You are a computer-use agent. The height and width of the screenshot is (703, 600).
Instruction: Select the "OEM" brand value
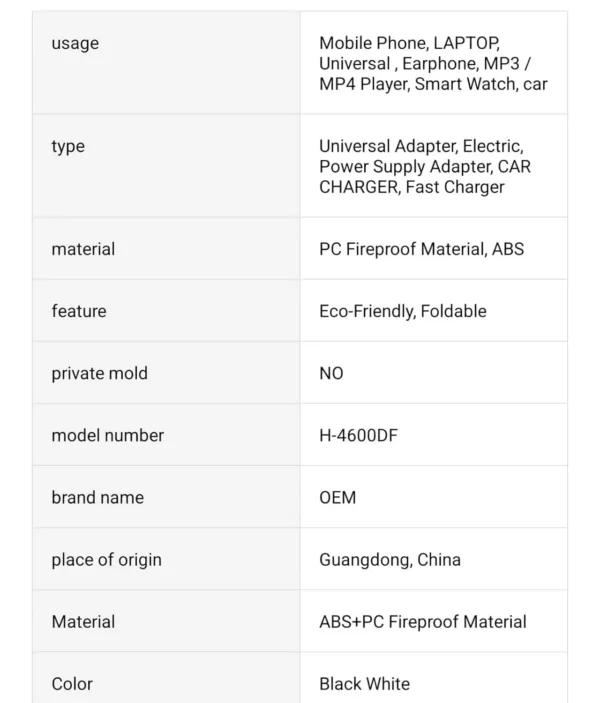(337, 497)
